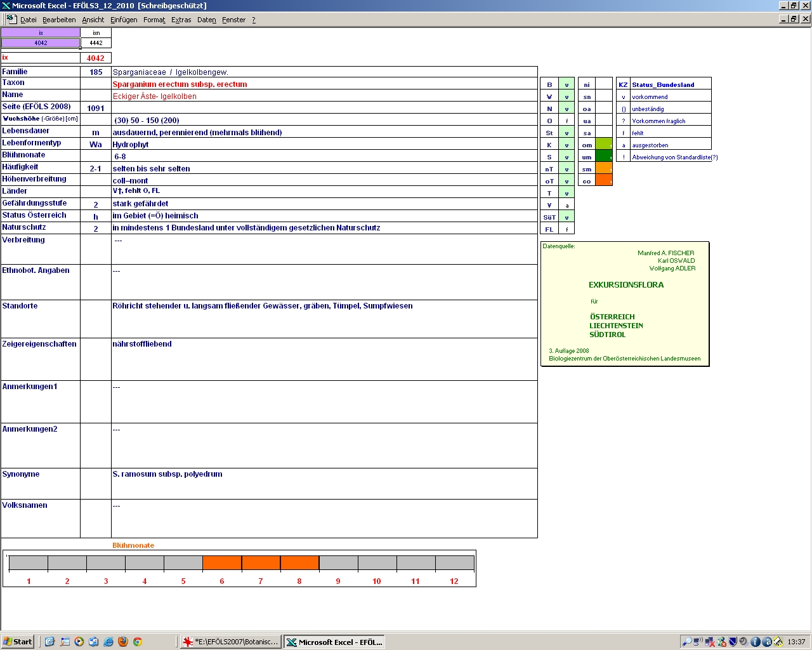Click the security shield tray icon
The image size is (812, 650).
click(733, 642)
